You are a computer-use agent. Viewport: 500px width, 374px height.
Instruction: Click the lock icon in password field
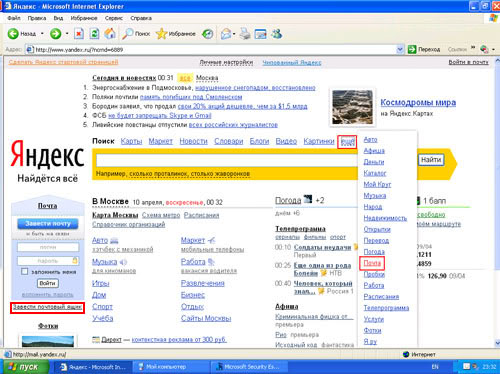[75, 260]
